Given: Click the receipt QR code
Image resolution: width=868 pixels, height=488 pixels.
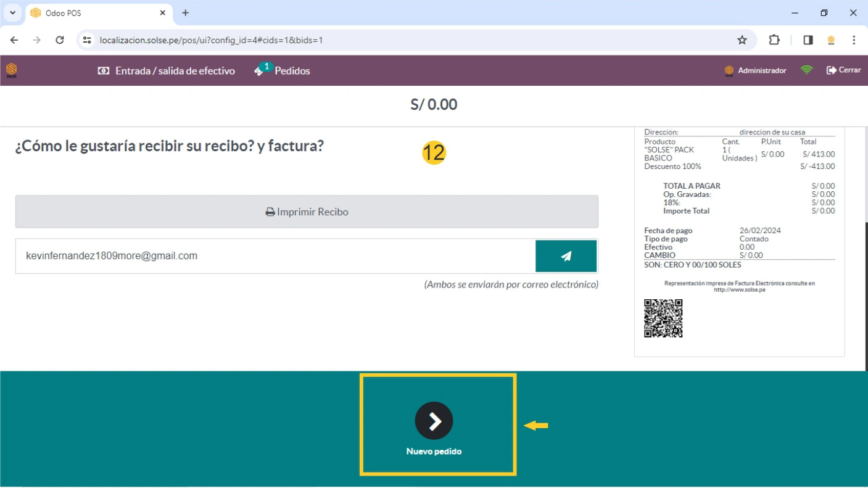Looking at the screenshot, I should point(663,318).
